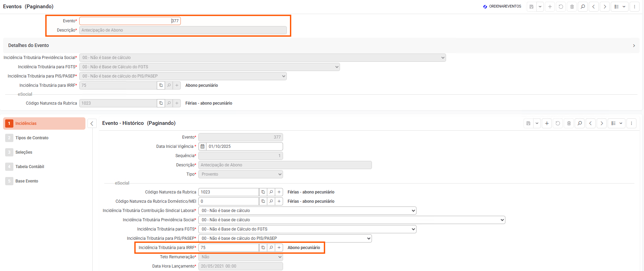Switch to Tipos de Contrato tab
Image resolution: width=644 pixels, height=271 pixels.
point(32,138)
